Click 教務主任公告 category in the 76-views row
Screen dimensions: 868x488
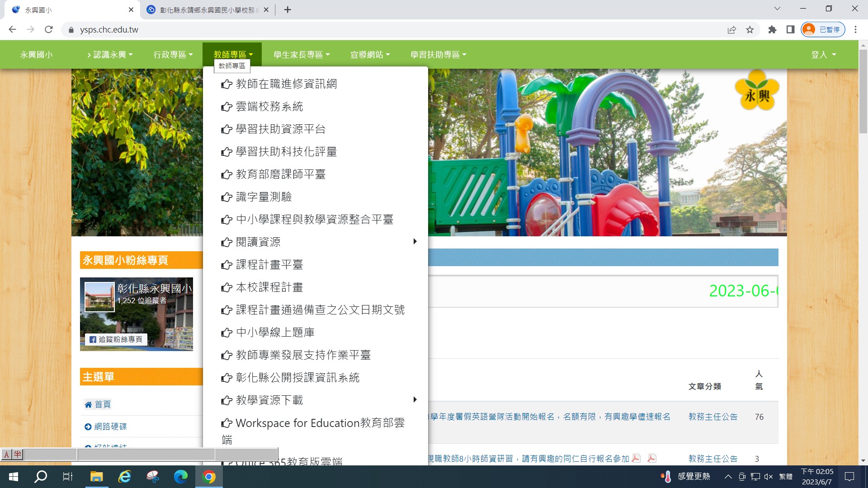[x=713, y=417]
